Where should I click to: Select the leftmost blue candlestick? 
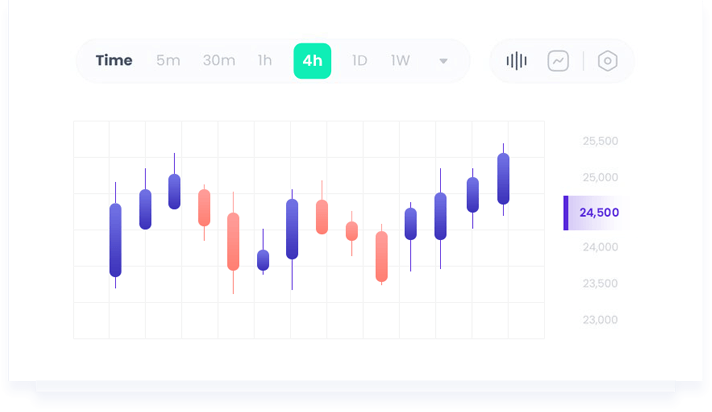coord(115,240)
